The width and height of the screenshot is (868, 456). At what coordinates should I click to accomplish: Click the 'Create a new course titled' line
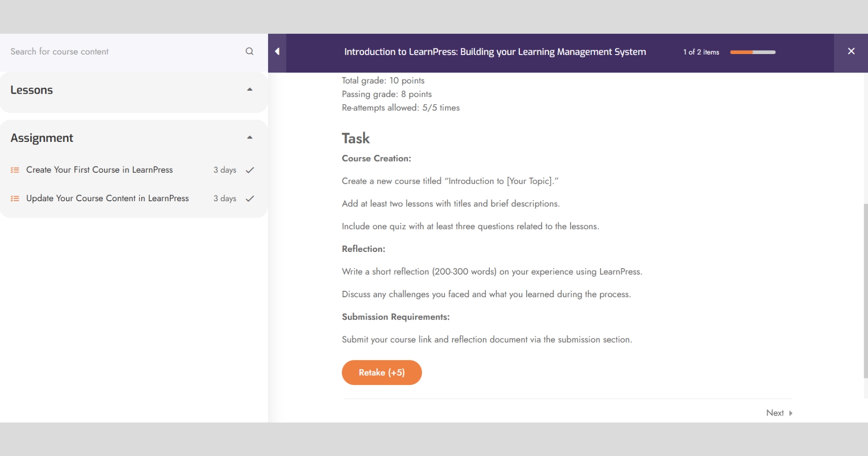point(450,181)
